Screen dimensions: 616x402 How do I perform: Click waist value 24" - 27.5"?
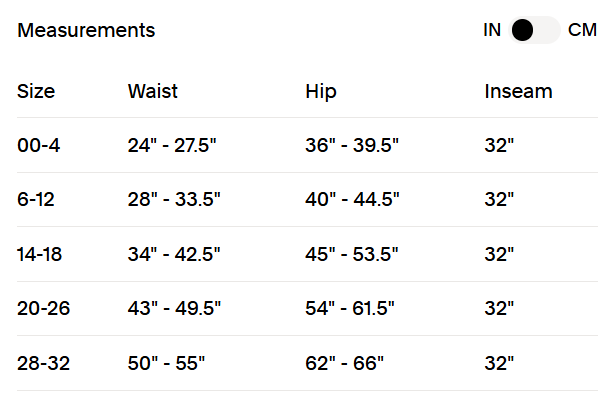[x=172, y=145]
